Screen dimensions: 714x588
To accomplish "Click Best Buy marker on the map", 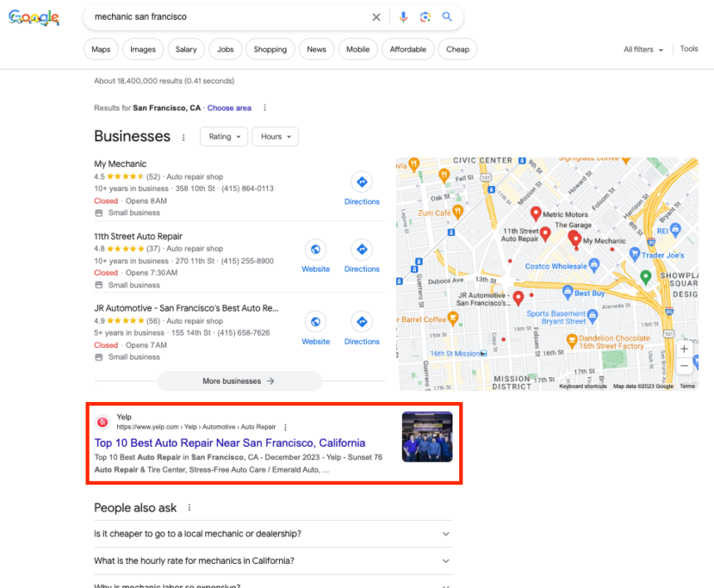I will [567, 292].
